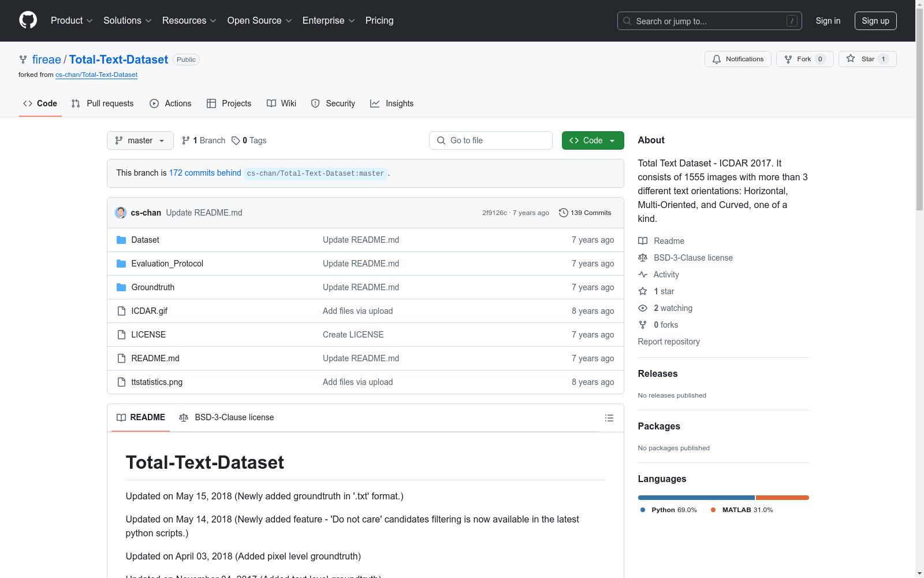Viewport: 924px width, 578px height.
Task: Click the 139 Commits link
Action: pos(585,213)
